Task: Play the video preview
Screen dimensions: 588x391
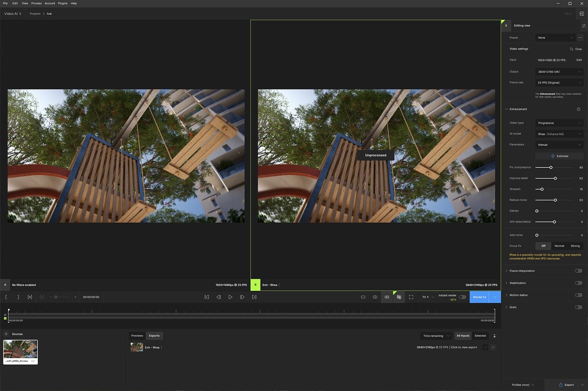Action: pyautogui.click(x=231, y=297)
